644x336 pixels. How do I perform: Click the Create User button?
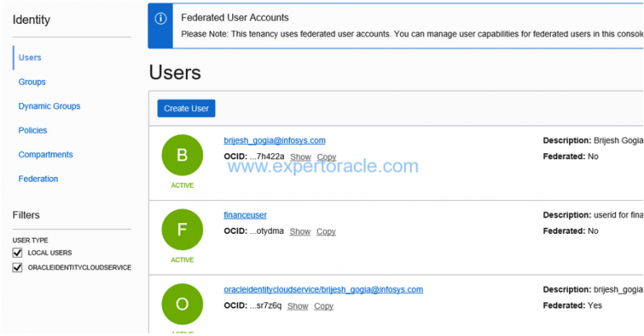[186, 109]
